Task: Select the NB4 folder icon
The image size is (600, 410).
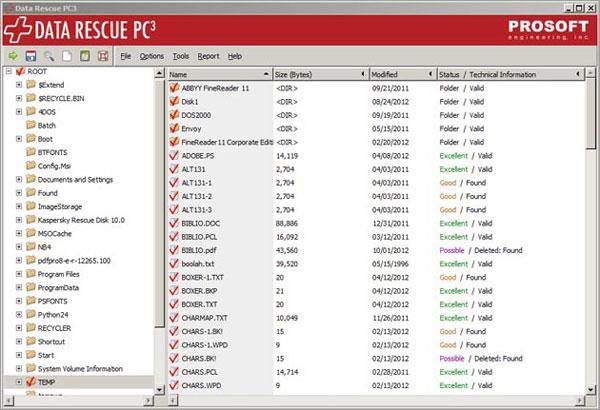Action: click(x=31, y=247)
